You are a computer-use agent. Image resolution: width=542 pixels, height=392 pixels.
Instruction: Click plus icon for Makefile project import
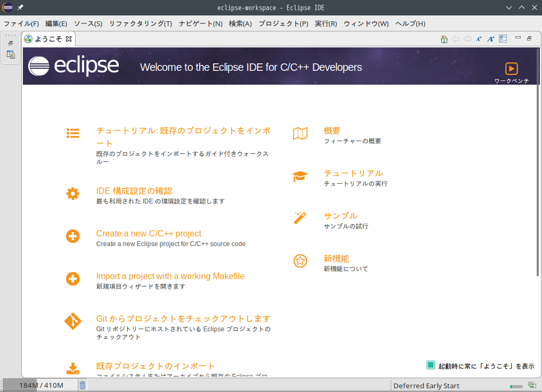point(72,279)
